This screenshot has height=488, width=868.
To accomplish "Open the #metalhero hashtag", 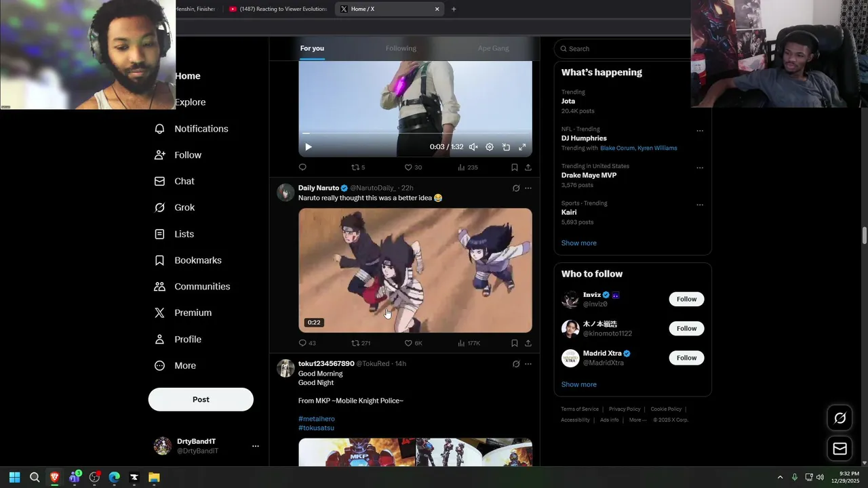I will 317,419.
